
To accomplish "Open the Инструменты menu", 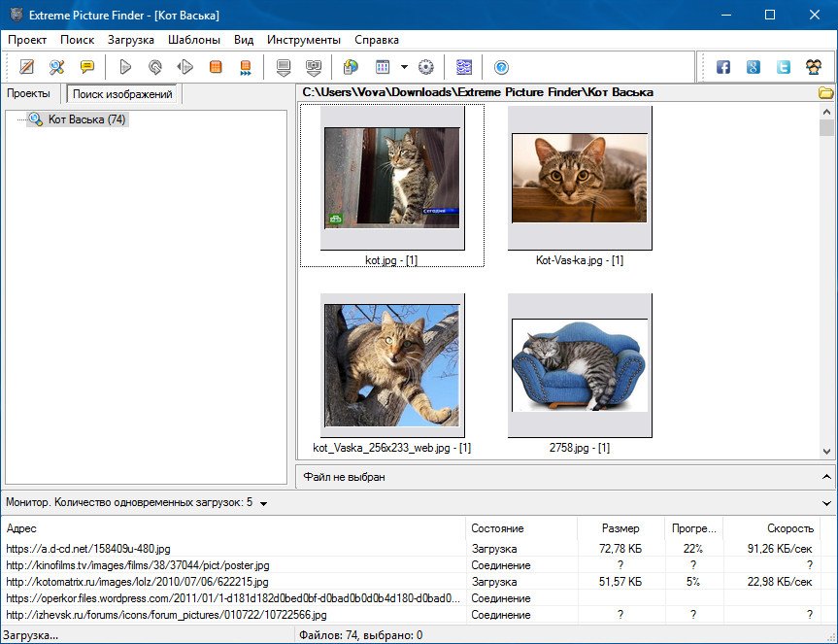I will [304, 40].
